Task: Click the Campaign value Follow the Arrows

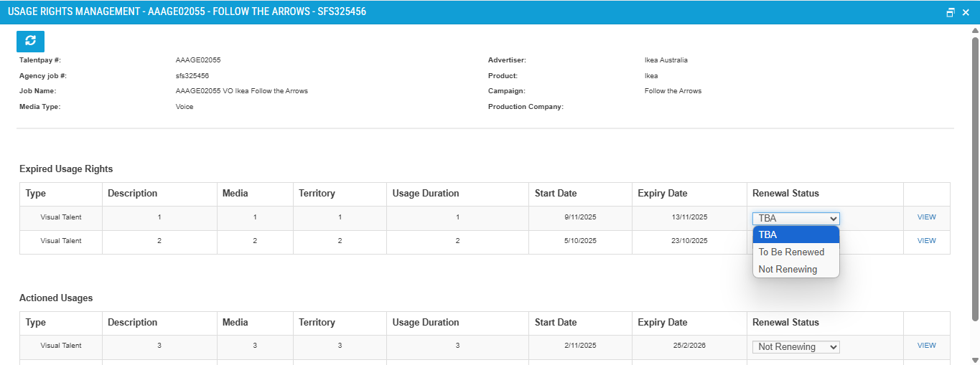Action: coord(673,91)
